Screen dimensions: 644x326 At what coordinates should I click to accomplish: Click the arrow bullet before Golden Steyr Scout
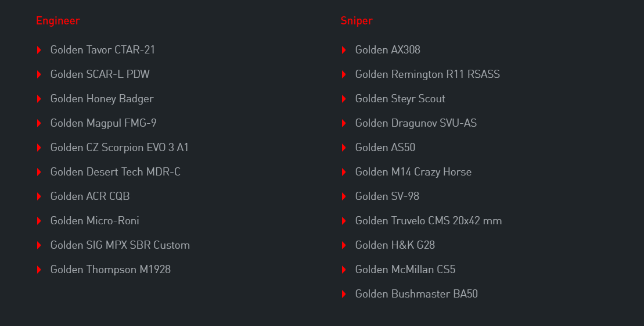(x=344, y=99)
